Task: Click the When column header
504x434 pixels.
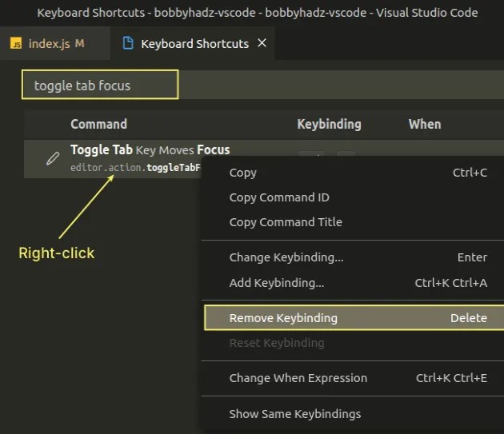Action: point(425,125)
